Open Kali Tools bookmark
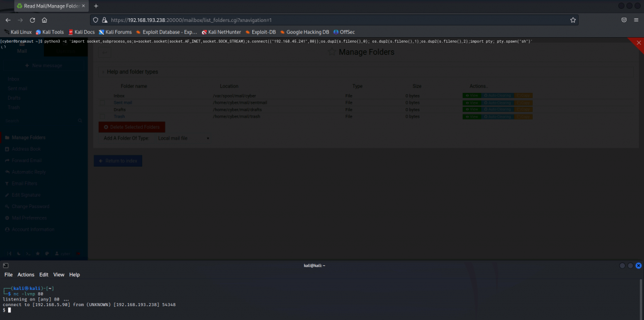 point(50,31)
